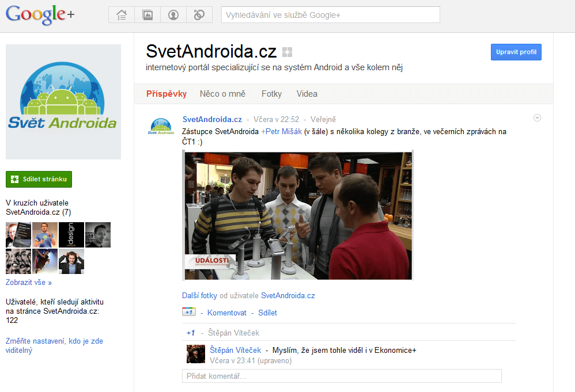Open the post options dropdown arrow
The height and width of the screenshot is (392, 575).
pos(537,118)
